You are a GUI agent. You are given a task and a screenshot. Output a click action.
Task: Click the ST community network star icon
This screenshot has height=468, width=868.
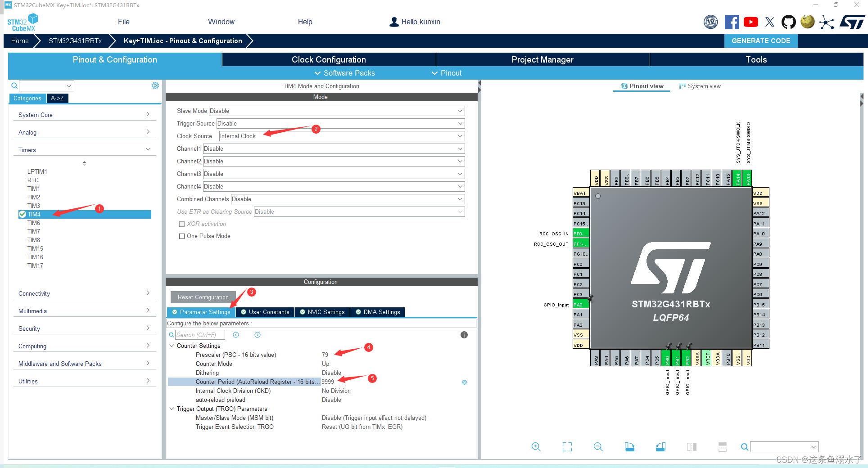pos(827,22)
